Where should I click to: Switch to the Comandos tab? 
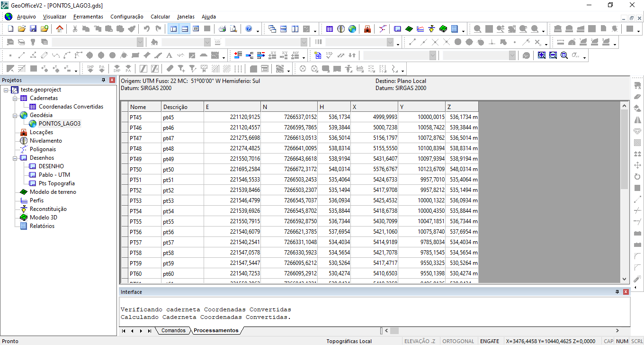[173, 331]
